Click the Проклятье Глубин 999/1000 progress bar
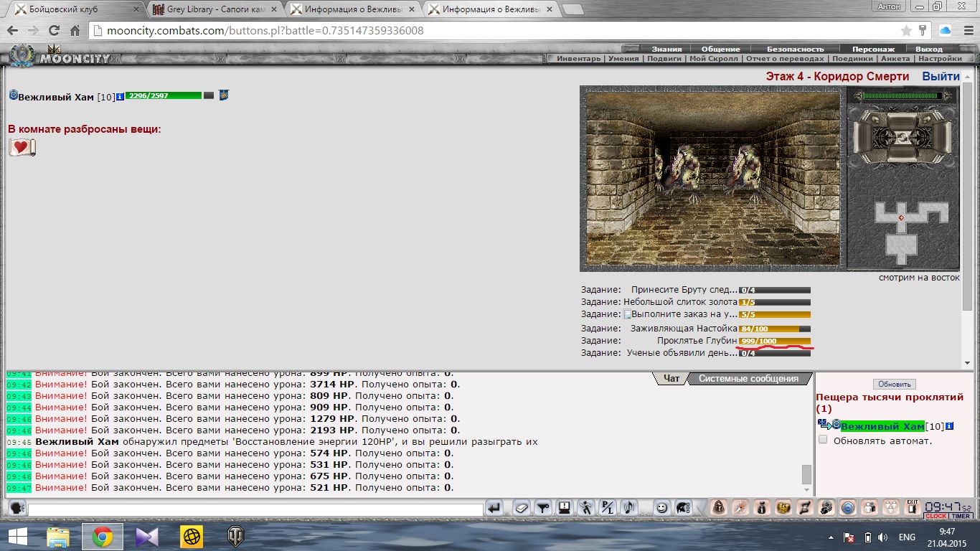The width and height of the screenshot is (980, 551). [775, 341]
